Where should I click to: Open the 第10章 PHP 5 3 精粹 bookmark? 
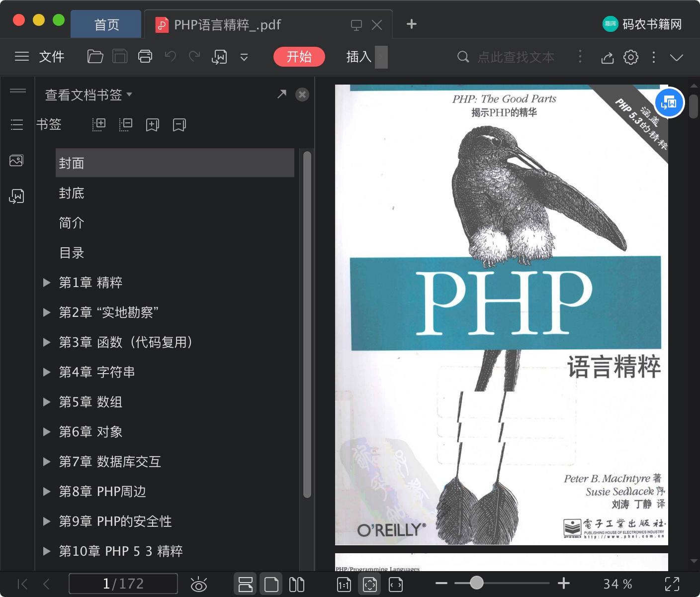click(x=121, y=551)
